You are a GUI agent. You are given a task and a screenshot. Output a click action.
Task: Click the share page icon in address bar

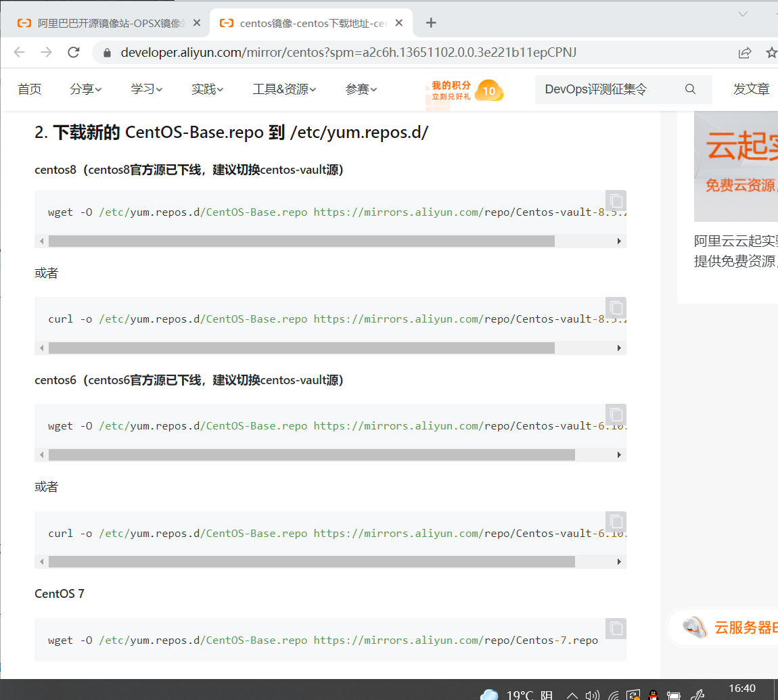(745, 53)
